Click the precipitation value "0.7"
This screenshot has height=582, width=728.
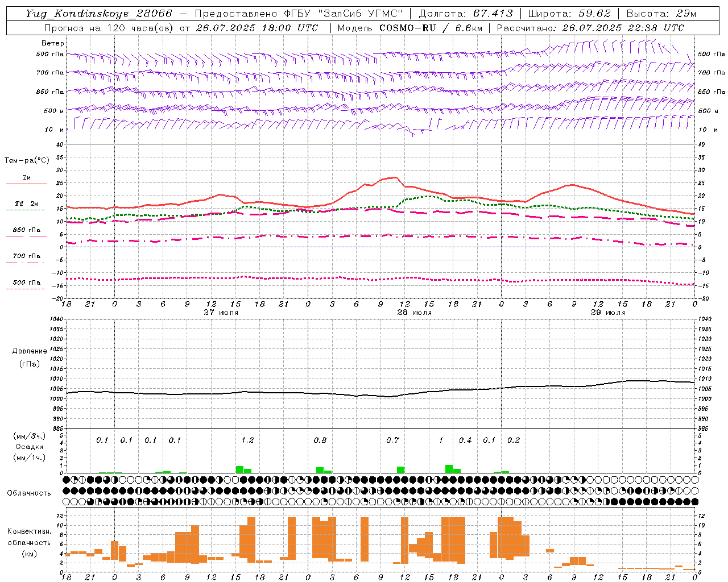[x=392, y=440]
